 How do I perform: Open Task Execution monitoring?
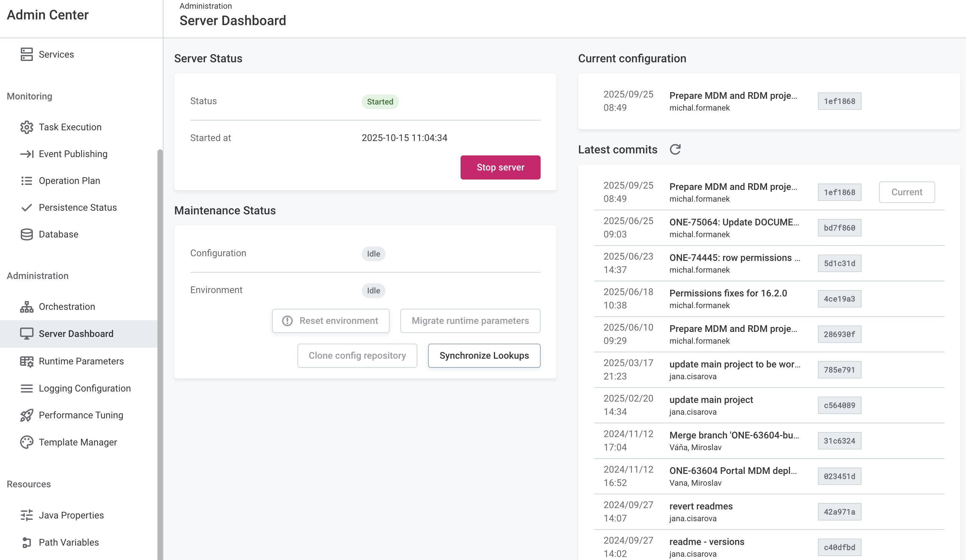70,127
